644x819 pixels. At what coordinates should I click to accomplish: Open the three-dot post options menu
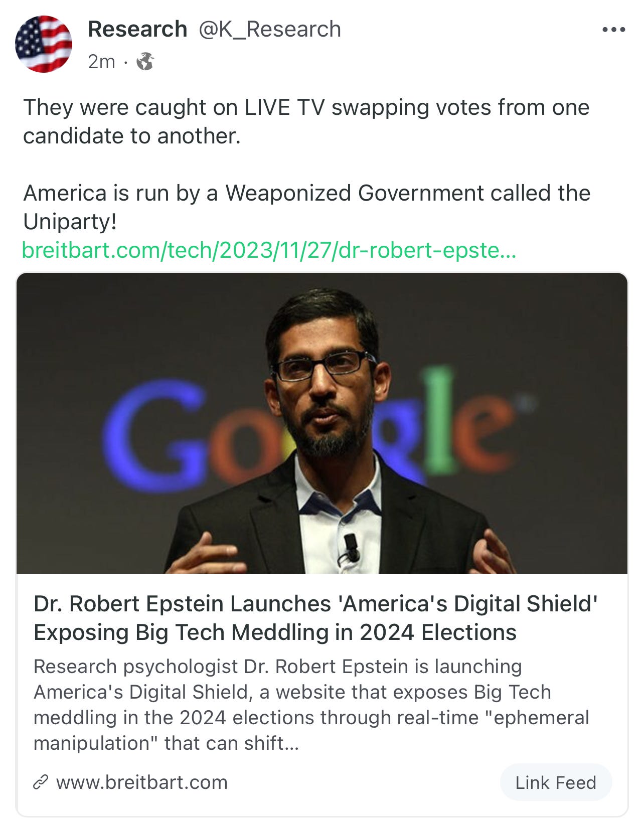click(x=613, y=30)
